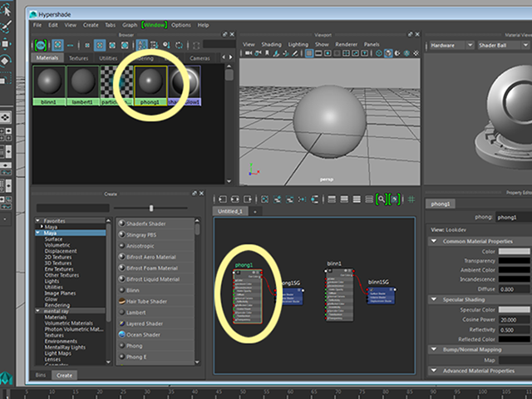Select the blinn1 node in graph
532x399 pixels.
pos(340,294)
